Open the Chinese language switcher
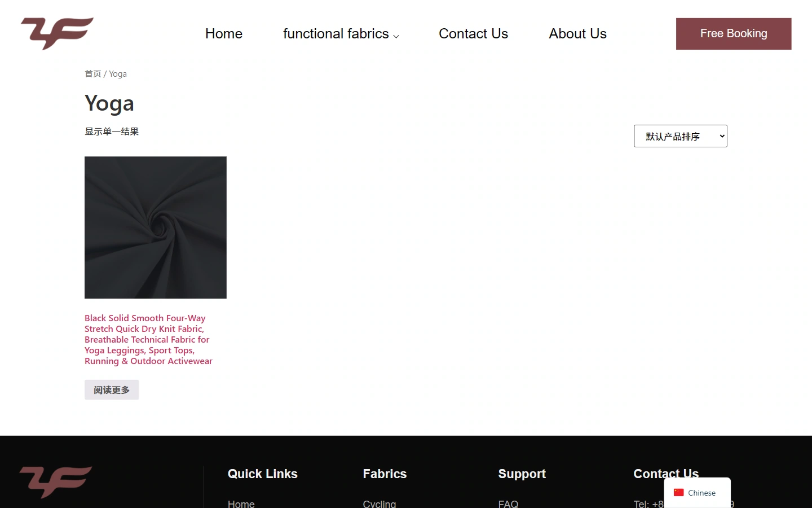This screenshot has height=508, width=812. click(x=698, y=493)
